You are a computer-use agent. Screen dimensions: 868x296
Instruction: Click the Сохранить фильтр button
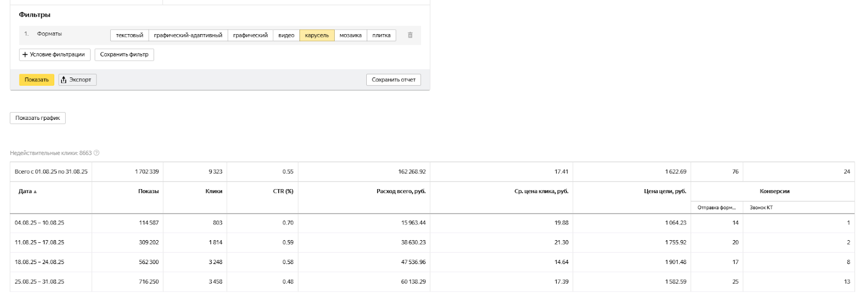point(124,55)
